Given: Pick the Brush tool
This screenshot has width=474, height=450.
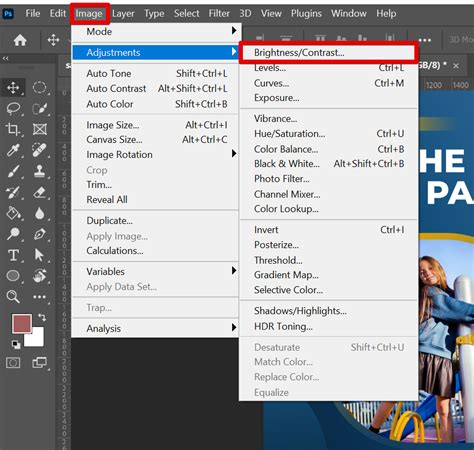Looking at the screenshot, I should point(13,171).
